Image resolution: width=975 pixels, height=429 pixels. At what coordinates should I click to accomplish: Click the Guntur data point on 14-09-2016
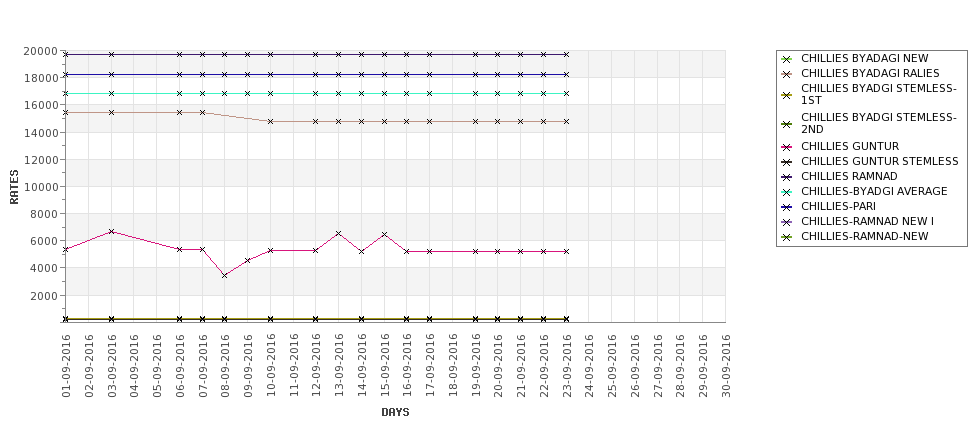click(x=361, y=252)
